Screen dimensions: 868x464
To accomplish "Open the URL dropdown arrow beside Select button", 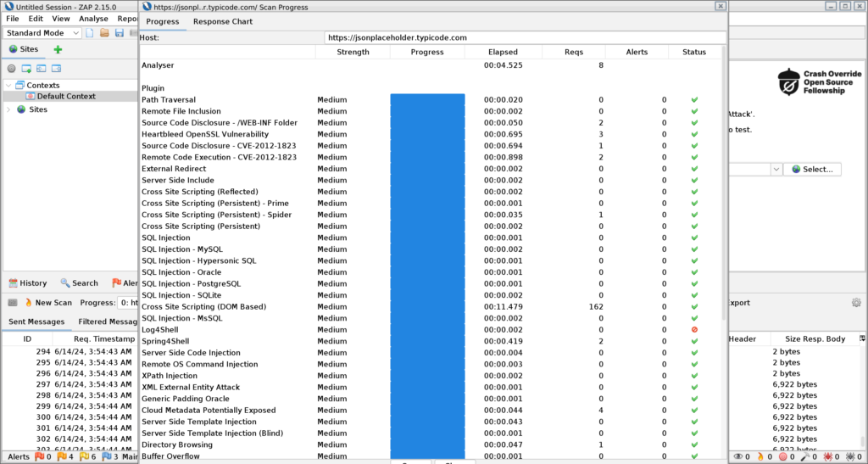I will pyautogui.click(x=776, y=170).
